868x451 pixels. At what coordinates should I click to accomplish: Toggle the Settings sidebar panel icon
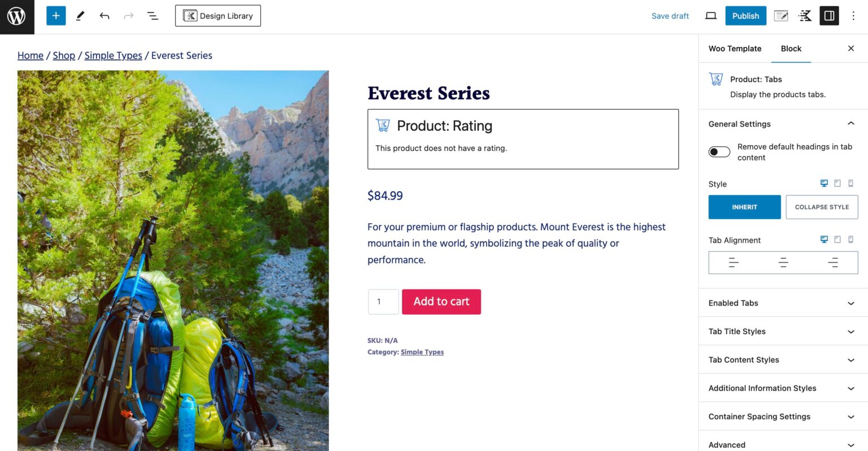tap(829, 16)
